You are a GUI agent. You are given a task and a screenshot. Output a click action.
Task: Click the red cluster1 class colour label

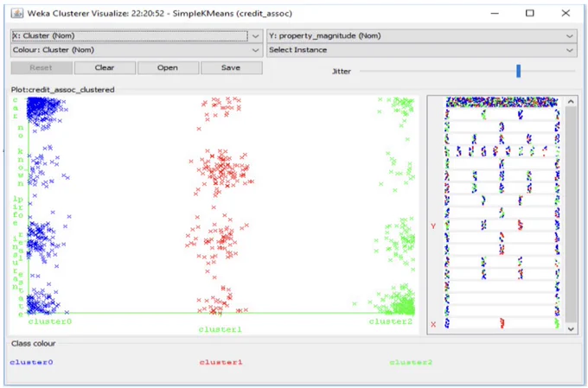point(221,362)
